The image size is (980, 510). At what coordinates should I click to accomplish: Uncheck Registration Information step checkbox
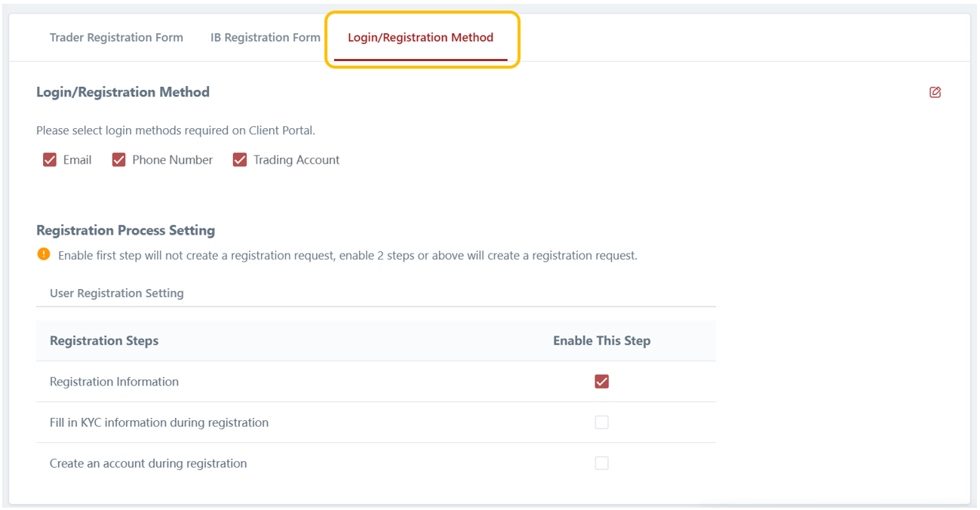(x=601, y=382)
